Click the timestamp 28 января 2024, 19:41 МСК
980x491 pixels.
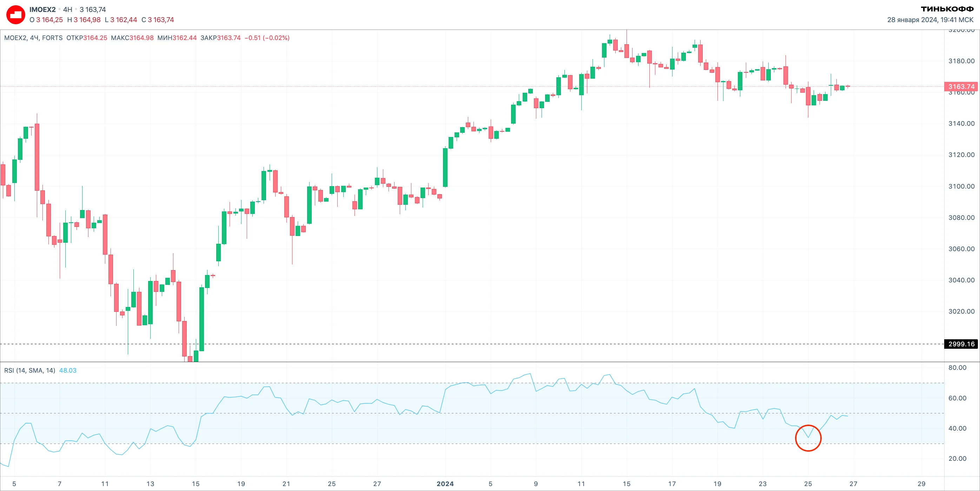(930, 20)
